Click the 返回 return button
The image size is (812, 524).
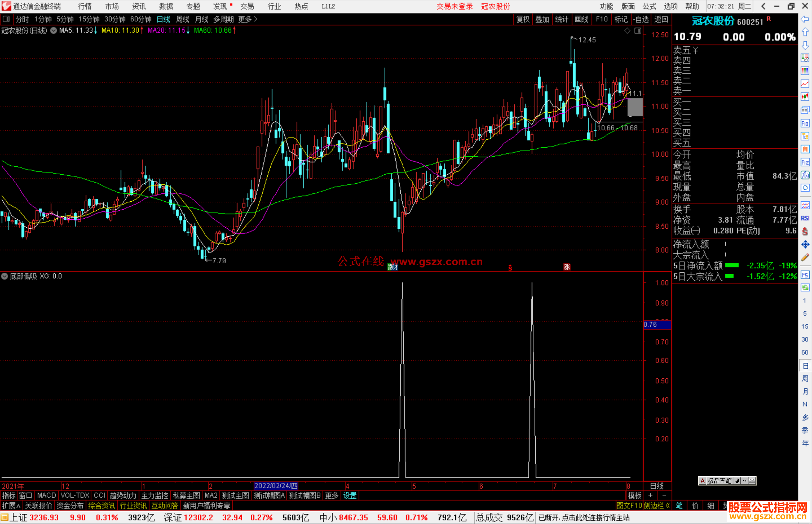[x=661, y=19]
